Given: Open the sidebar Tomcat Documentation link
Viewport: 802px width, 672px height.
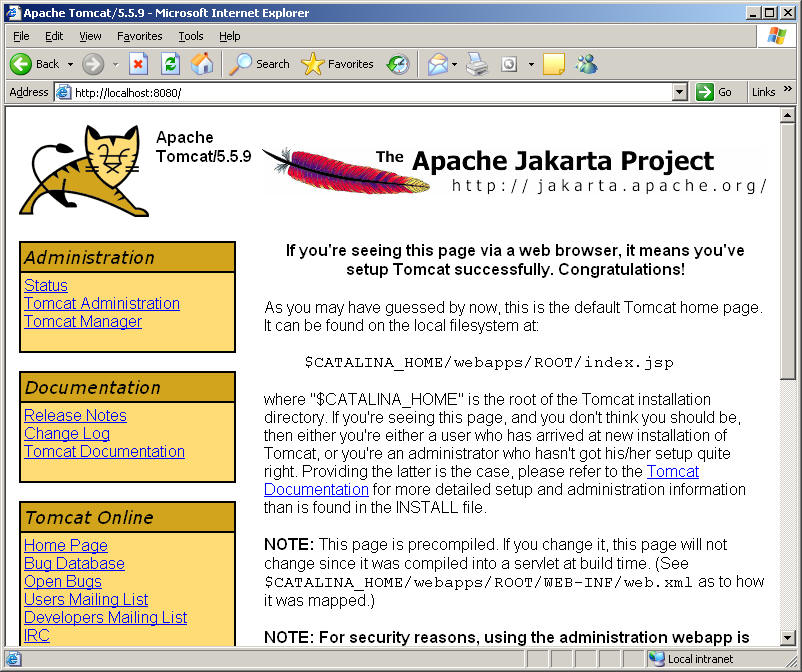Looking at the screenshot, I should pyautogui.click(x=104, y=451).
